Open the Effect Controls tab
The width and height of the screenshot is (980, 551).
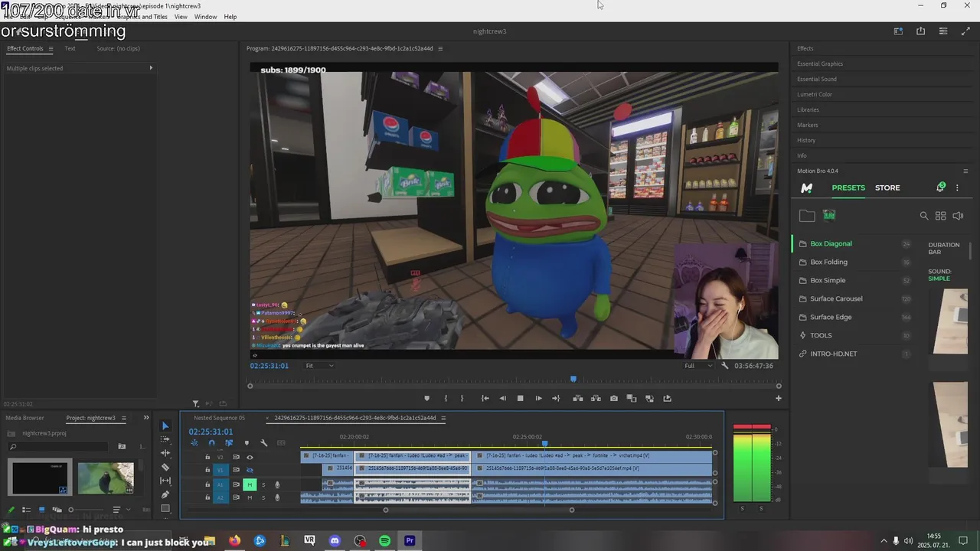(x=25, y=48)
